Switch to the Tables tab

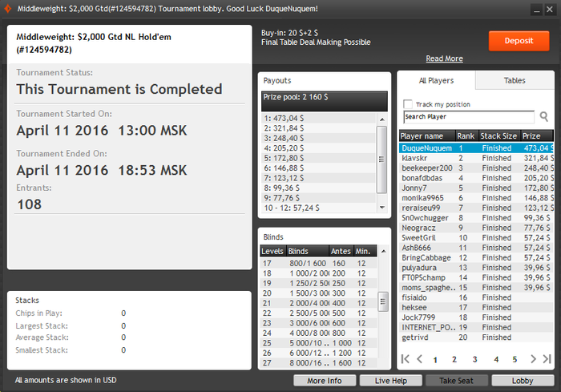(x=515, y=80)
